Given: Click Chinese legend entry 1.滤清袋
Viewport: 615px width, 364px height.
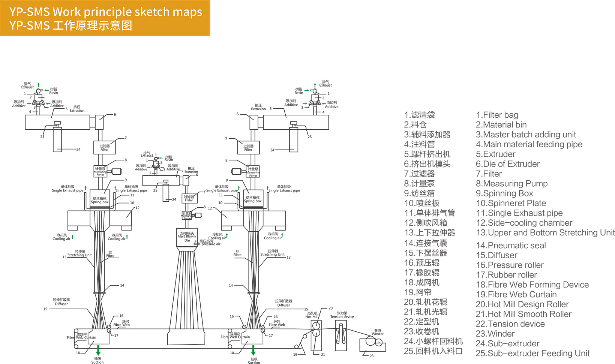Looking at the screenshot, I should (419, 115).
